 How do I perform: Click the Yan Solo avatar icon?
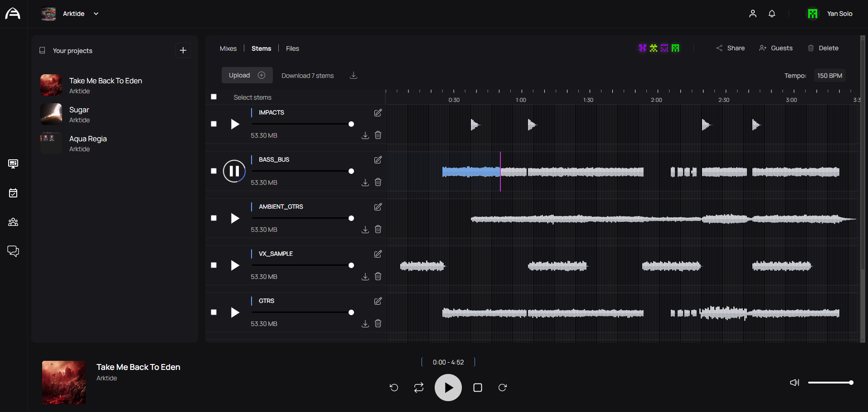click(813, 14)
